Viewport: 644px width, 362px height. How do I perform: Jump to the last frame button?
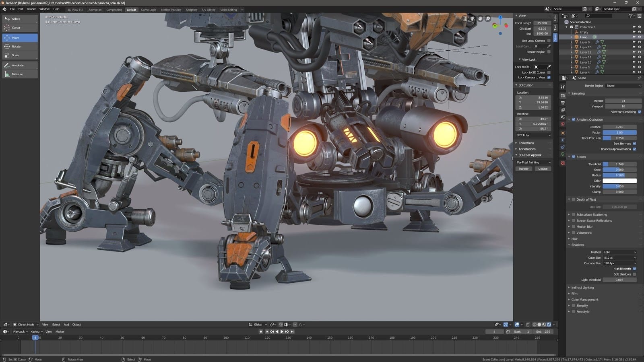292,331
